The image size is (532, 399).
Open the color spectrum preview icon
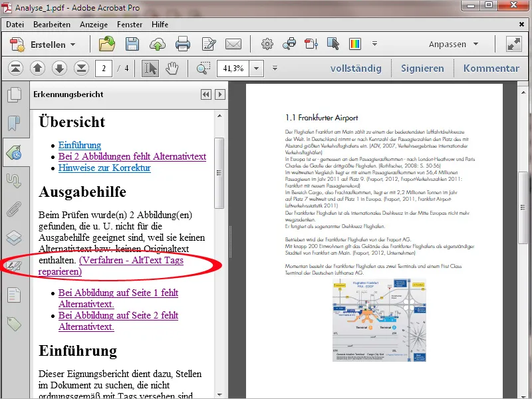point(355,44)
